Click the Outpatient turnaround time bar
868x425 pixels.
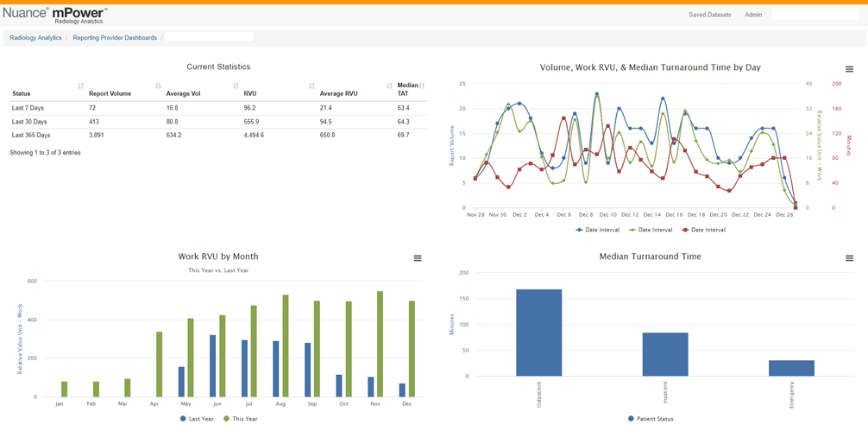(538, 333)
